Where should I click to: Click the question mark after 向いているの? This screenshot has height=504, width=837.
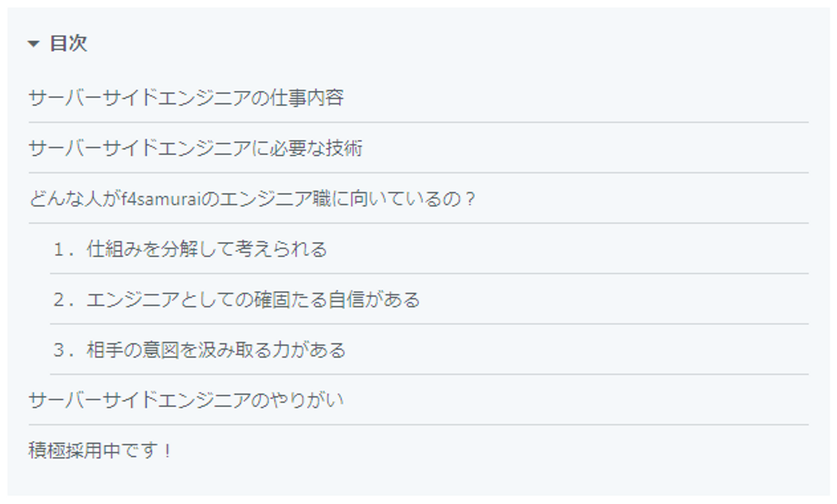pyautogui.click(x=470, y=199)
